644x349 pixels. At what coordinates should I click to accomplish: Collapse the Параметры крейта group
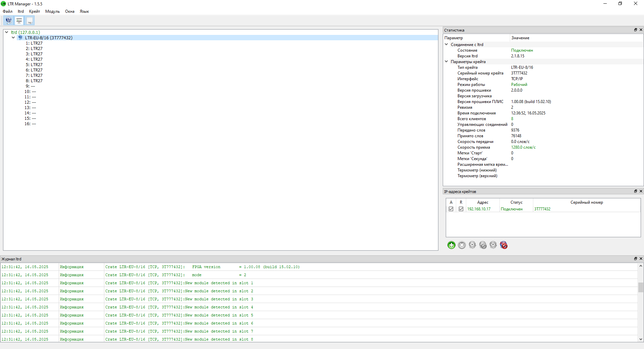click(x=446, y=61)
